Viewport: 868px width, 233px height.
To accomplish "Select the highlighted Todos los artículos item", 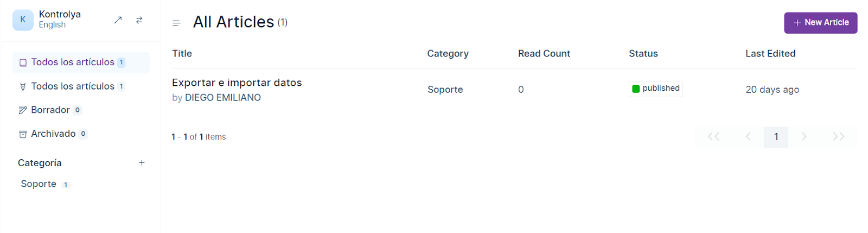I will (x=73, y=62).
